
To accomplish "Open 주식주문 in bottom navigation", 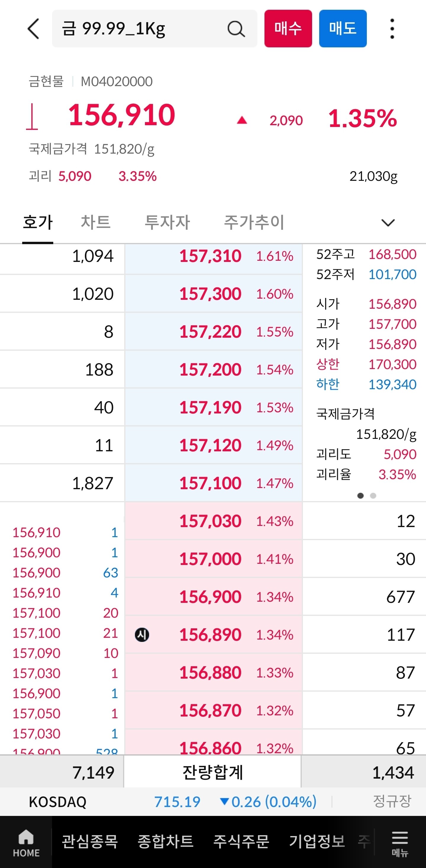I will pyautogui.click(x=241, y=841).
